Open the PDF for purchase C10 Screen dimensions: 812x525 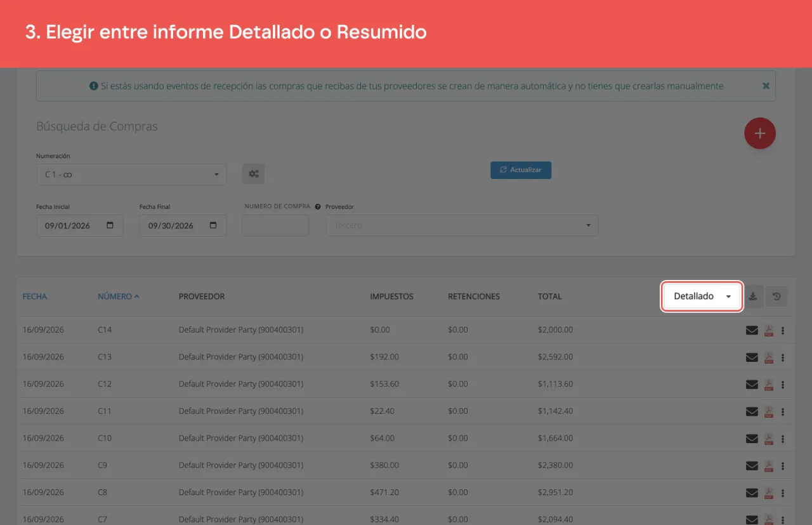[x=768, y=439]
